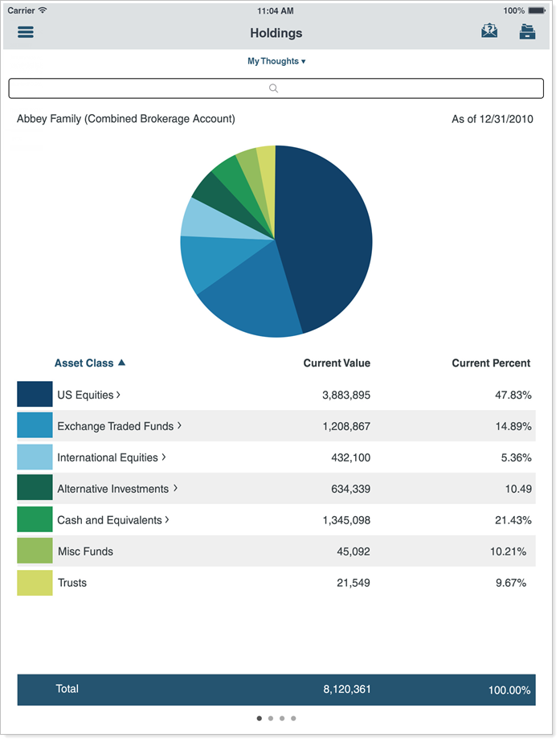Viewport: 560px width, 742px height.
Task: Expand Exchange Traded Funds row
Action: [119, 426]
